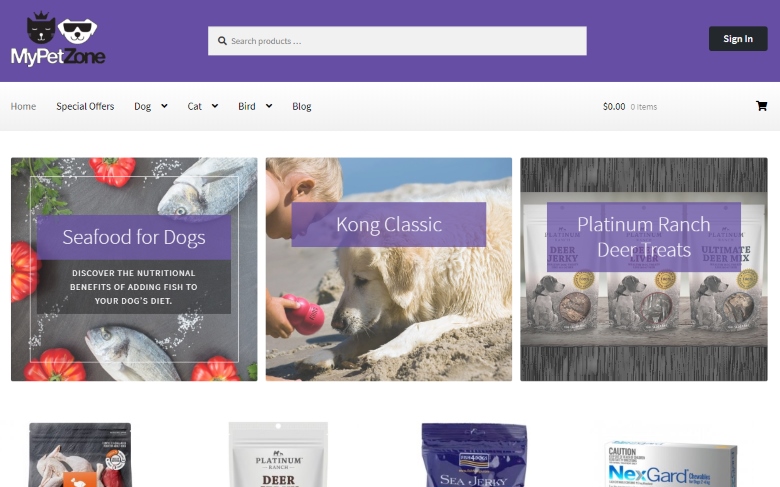Expand the Bird menu chevron
The width and height of the screenshot is (780, 487).
(x=269, y=106)
